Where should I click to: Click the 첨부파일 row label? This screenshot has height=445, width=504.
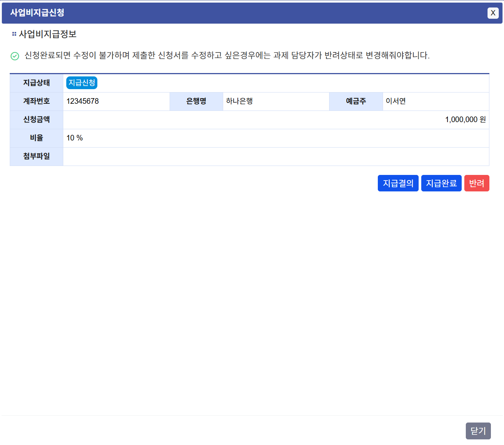37,156
